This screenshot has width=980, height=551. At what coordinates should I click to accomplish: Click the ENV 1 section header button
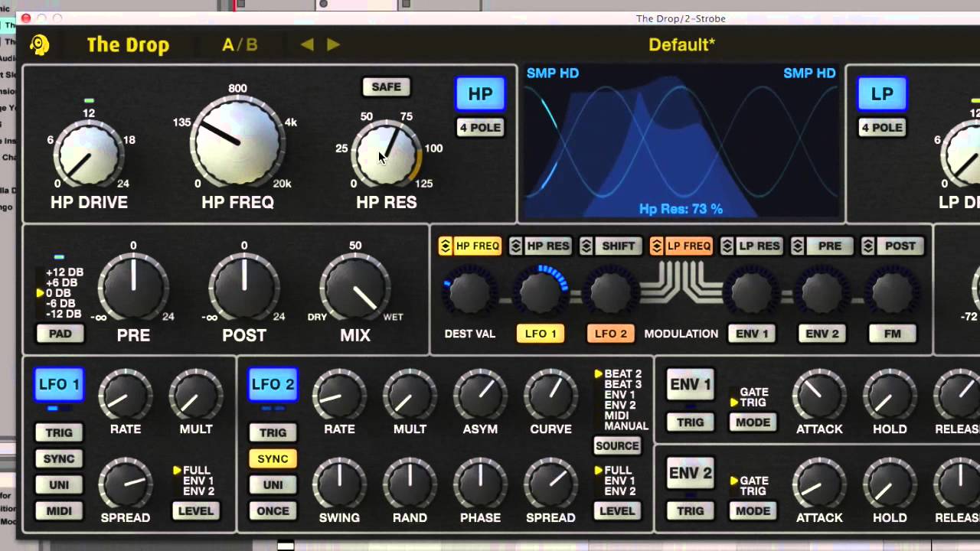pyautogui.click(x=690, y=384)
